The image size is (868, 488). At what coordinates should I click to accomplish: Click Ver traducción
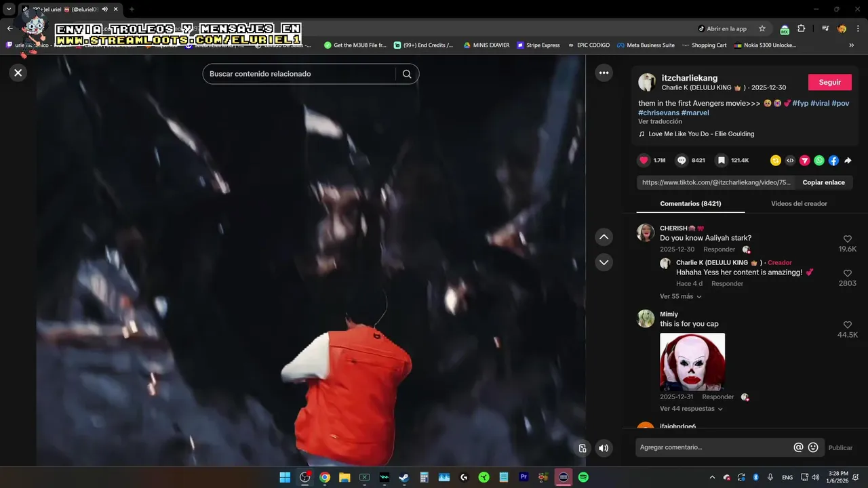(x=660, y=122)
